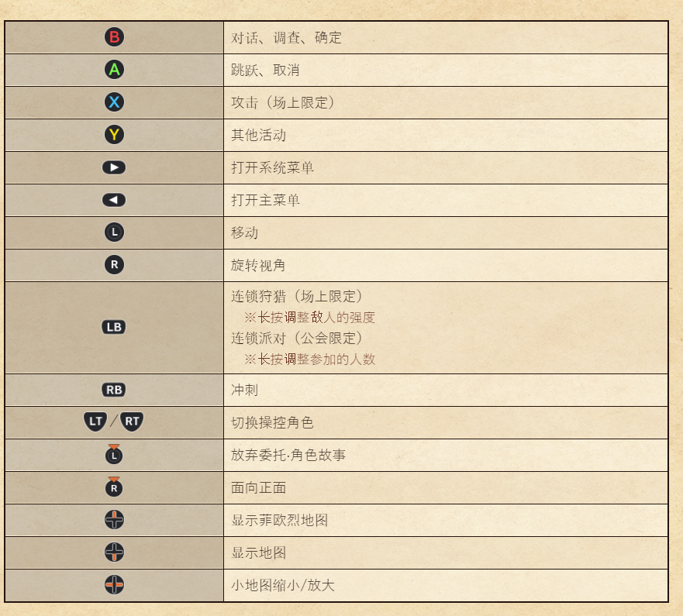Click the L stick press icon for 放弃委托
683x616 pixels.
click(114, 454)
